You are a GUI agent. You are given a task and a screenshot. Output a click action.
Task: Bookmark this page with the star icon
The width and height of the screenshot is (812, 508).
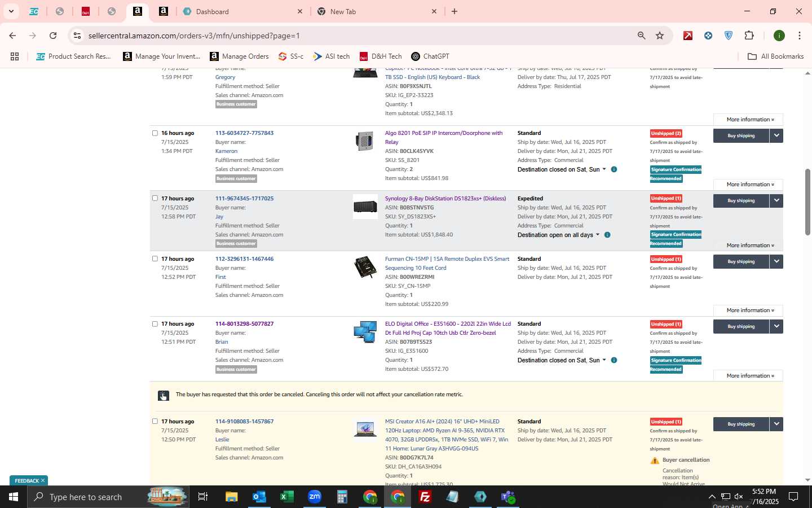660,36
